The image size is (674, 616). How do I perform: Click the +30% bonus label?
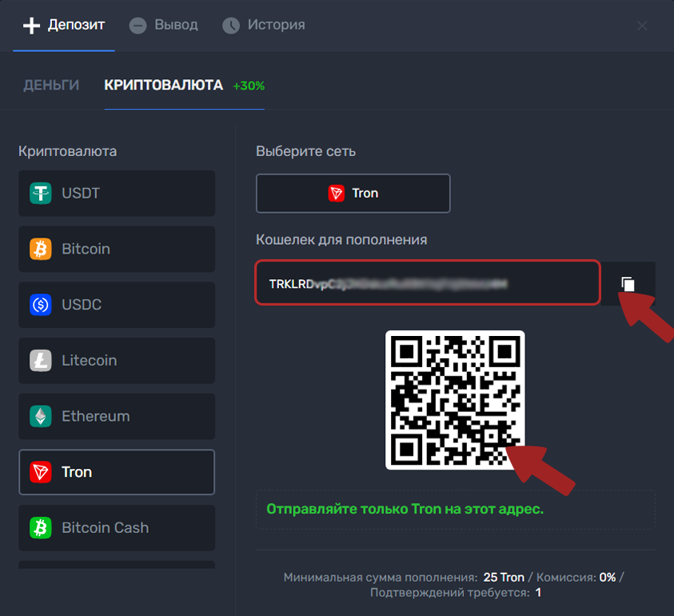click(x=249, y=86)
